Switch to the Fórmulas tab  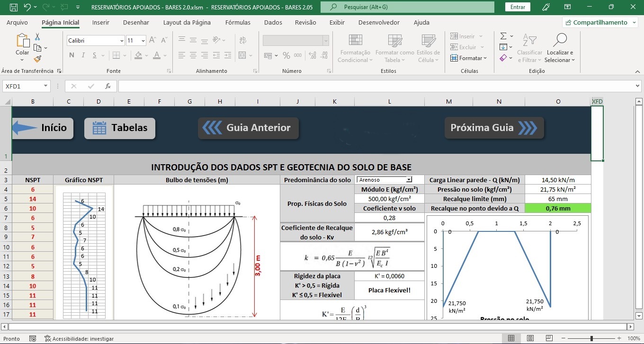tap(238, 22)
